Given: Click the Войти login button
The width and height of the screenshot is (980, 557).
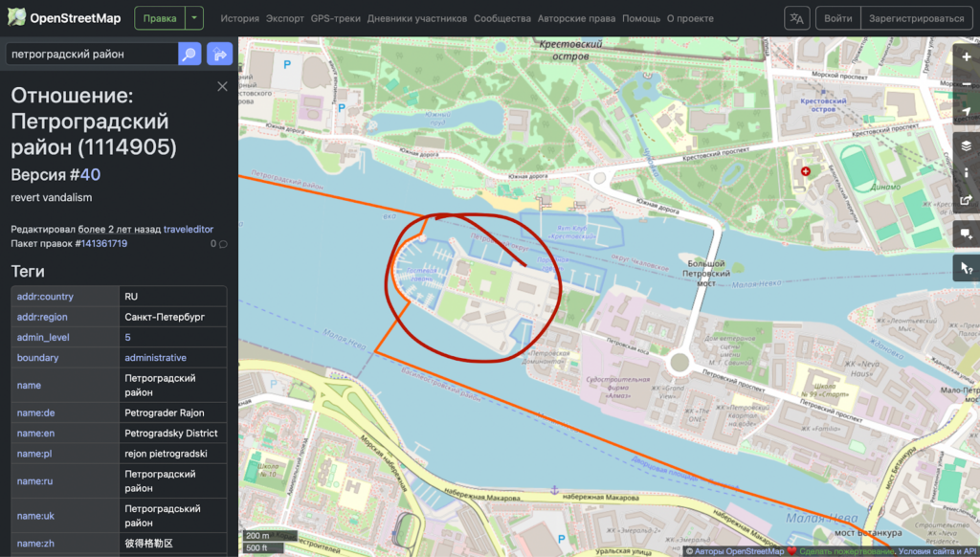Looking at the screenshot, I should click(x=837, y=18).
